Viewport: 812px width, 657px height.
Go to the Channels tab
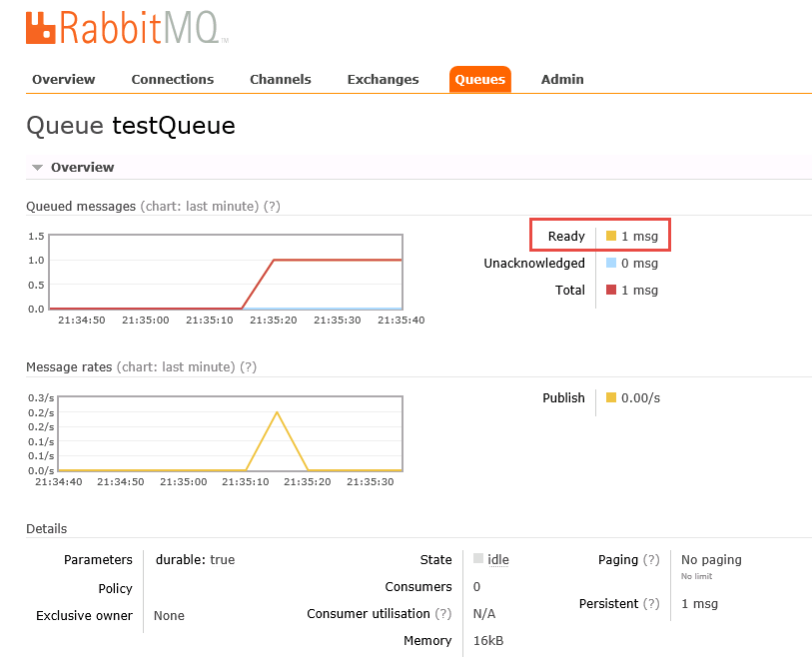coord(280,80)
